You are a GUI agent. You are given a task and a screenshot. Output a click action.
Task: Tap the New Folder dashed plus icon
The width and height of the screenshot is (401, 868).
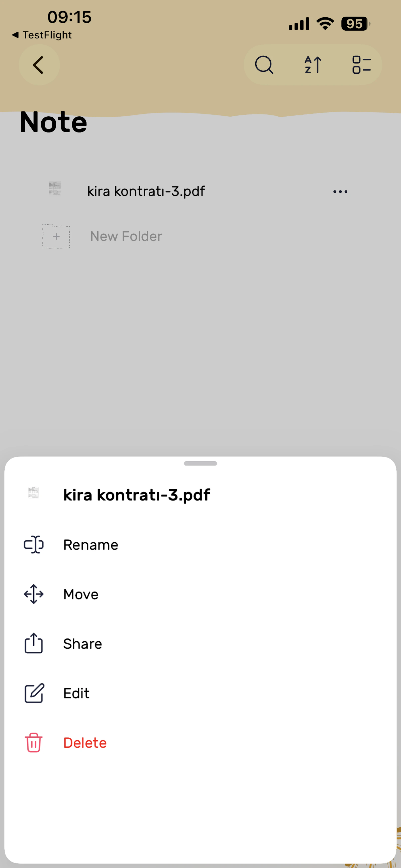tap(56, 236)
